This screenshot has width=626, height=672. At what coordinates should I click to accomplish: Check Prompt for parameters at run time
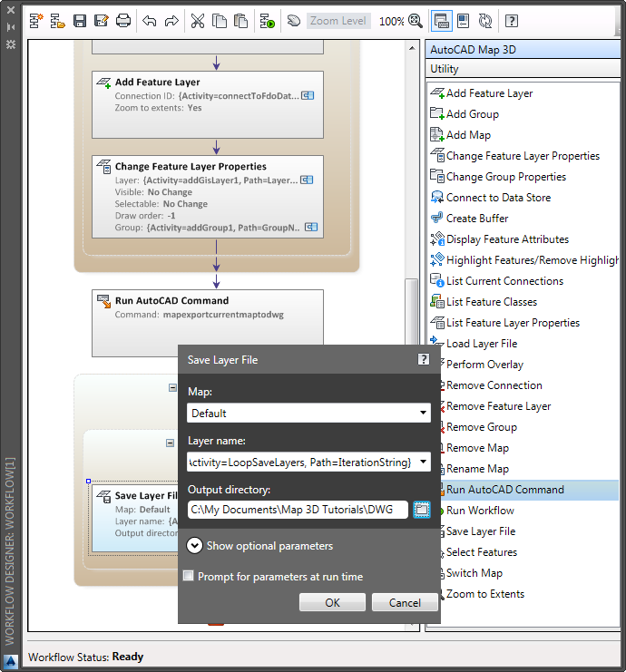point(188,576)
